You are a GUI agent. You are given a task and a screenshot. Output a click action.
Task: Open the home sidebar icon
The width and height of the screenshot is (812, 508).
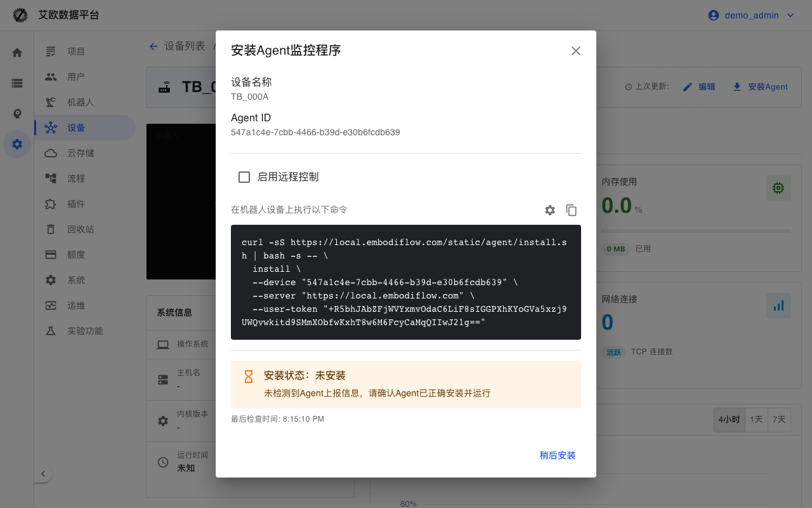[17, 53]
